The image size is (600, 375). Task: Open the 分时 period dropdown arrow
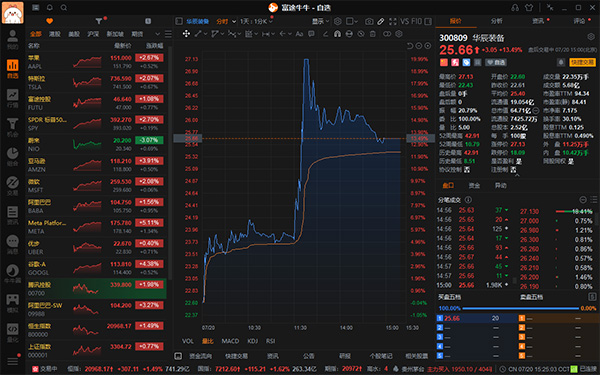click(234, 21)
